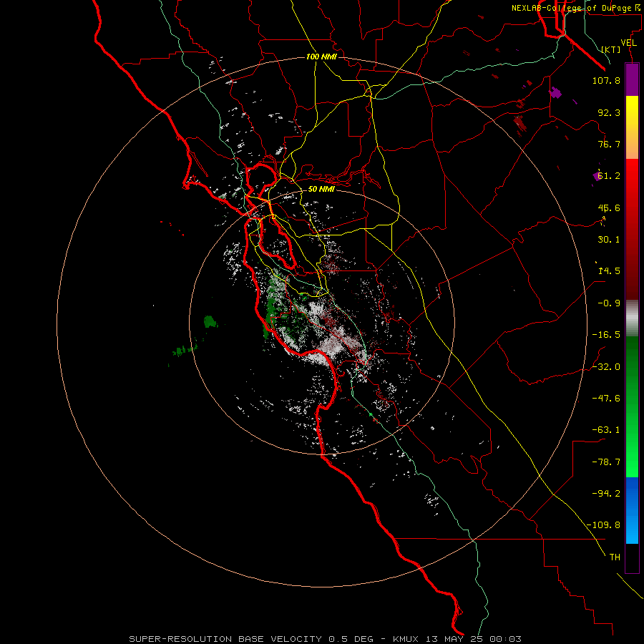Click the red segment of the color bar

pos(632,229)
